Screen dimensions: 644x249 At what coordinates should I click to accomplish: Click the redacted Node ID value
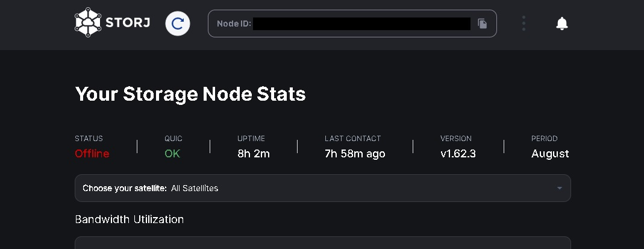[x=361, y=24]
